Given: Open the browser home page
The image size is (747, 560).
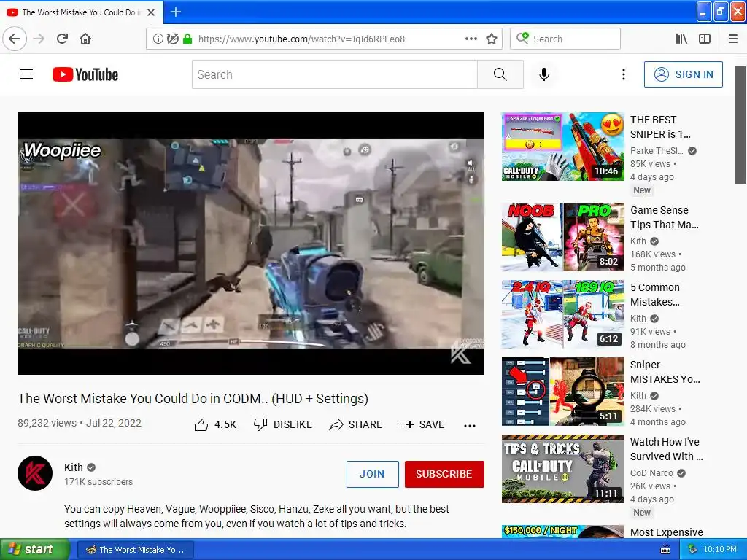Looking at the screenshot, I should 85,39.
